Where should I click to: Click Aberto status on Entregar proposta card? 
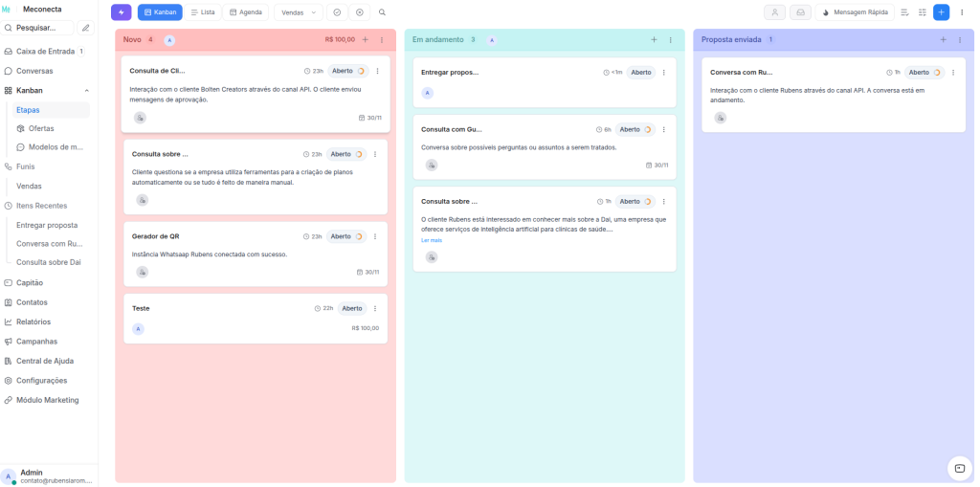(x=640, y=72)
